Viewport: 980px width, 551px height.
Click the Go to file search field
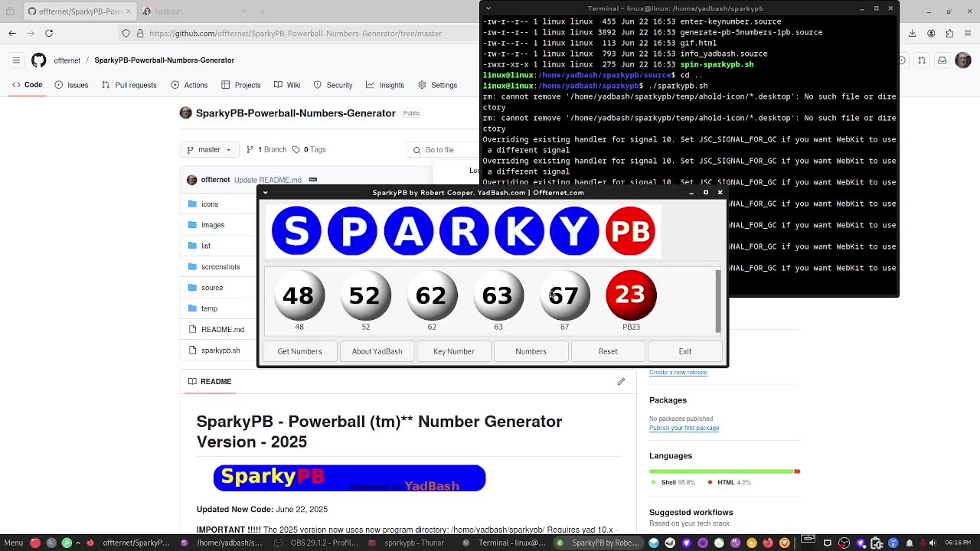[444, 150]
